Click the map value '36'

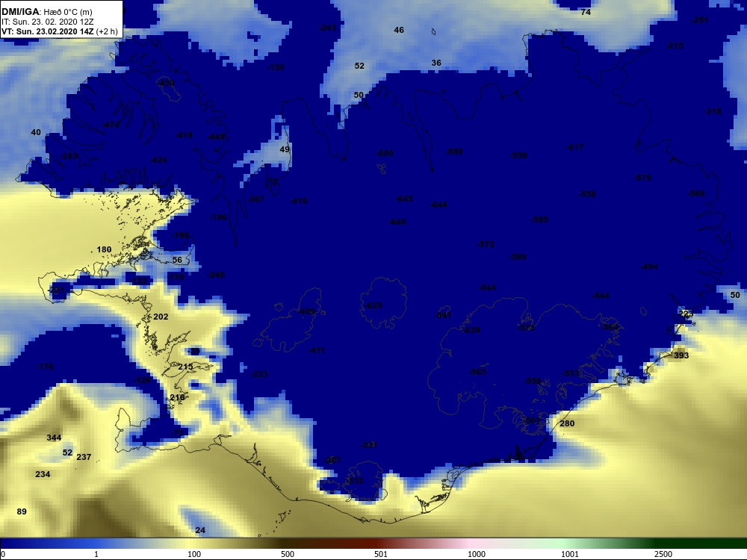point(436,63)
